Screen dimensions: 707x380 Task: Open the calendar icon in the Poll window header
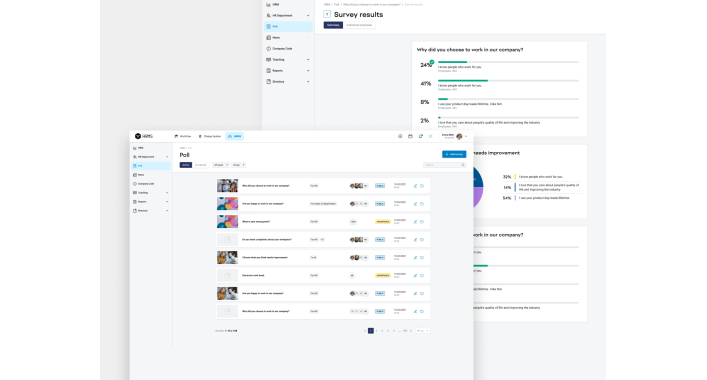click(x=410, y=136)
